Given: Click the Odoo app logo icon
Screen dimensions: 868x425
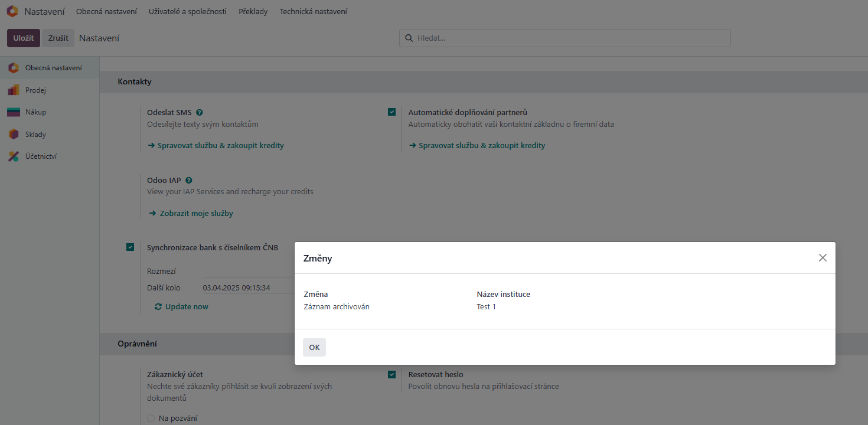Looking at the screenshot, I should click(x=12, y=11).
